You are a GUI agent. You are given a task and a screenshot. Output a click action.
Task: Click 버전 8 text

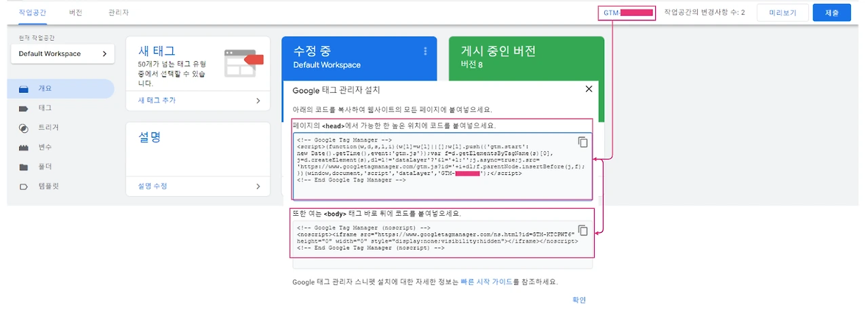coord(473,65)
